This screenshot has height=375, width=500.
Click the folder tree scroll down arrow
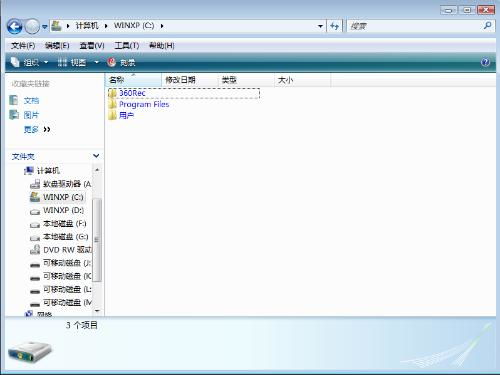(97, 311)
